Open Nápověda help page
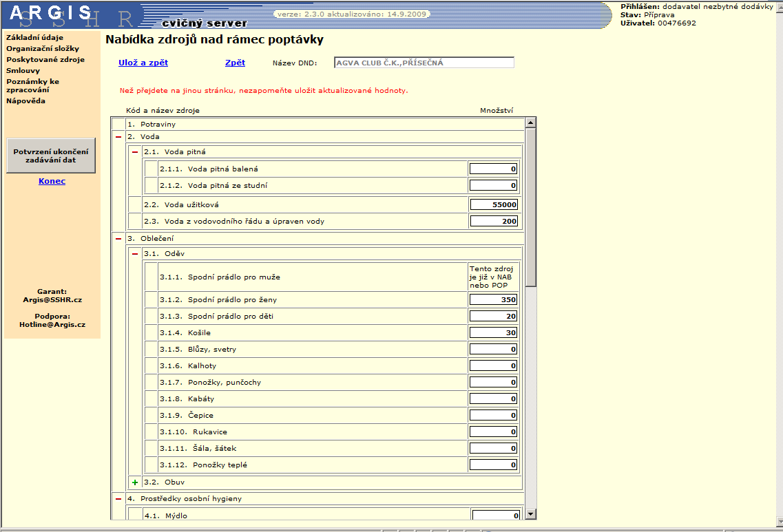Screen dimensions: 783x532 pyautogui.click(x=25, y=100)
